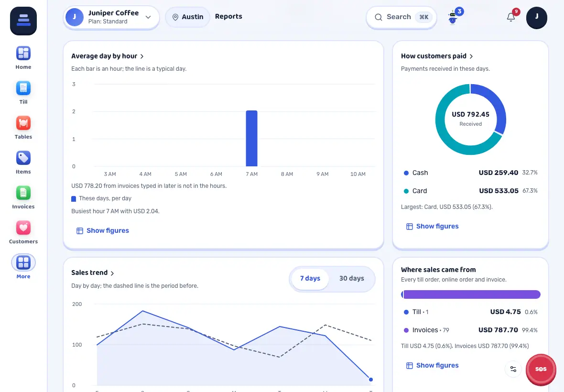This screenshot has width=564, height=392.
Task: Click the Cash legend dot
Action: click(x=406, y=173)
